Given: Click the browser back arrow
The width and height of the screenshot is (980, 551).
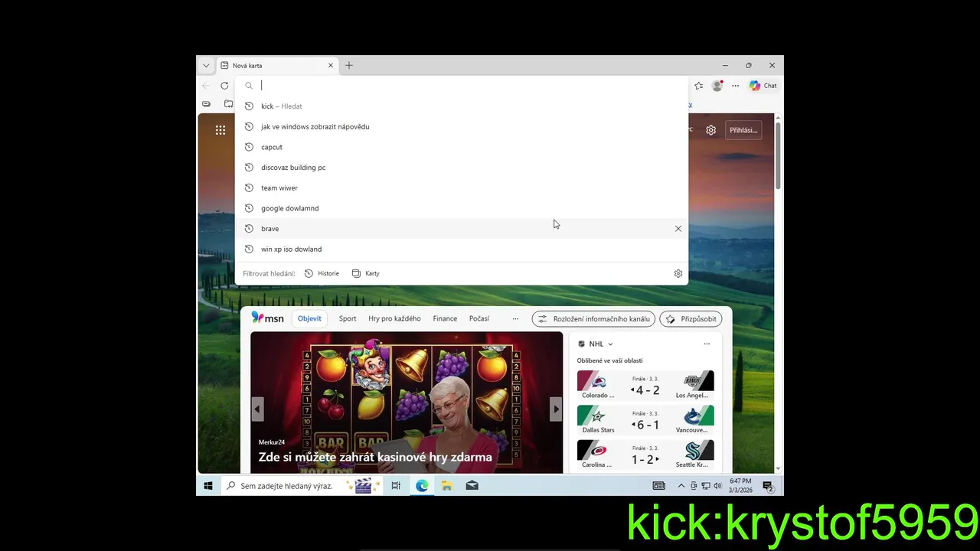Looking at the screenshot, I should pos(207,86).
